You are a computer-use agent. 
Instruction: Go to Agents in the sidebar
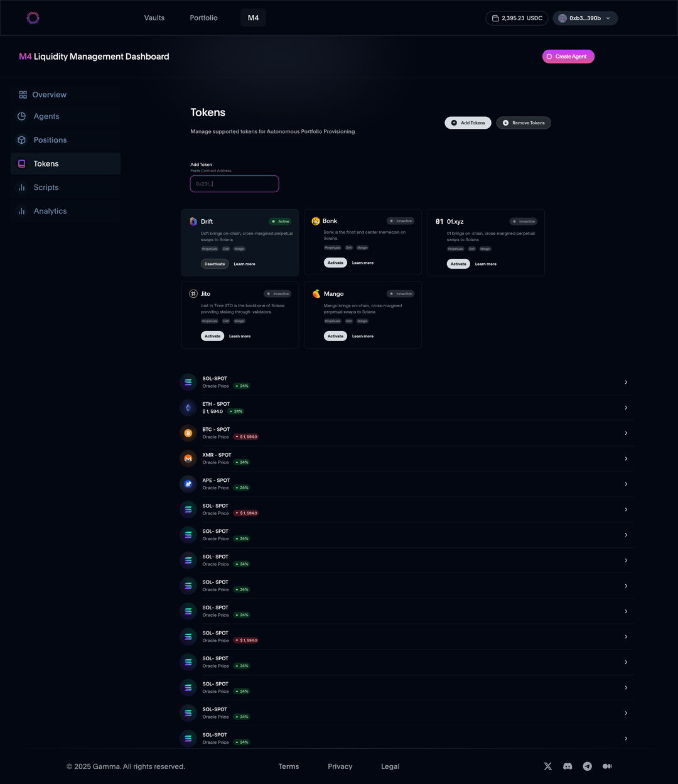pos(65,116)
